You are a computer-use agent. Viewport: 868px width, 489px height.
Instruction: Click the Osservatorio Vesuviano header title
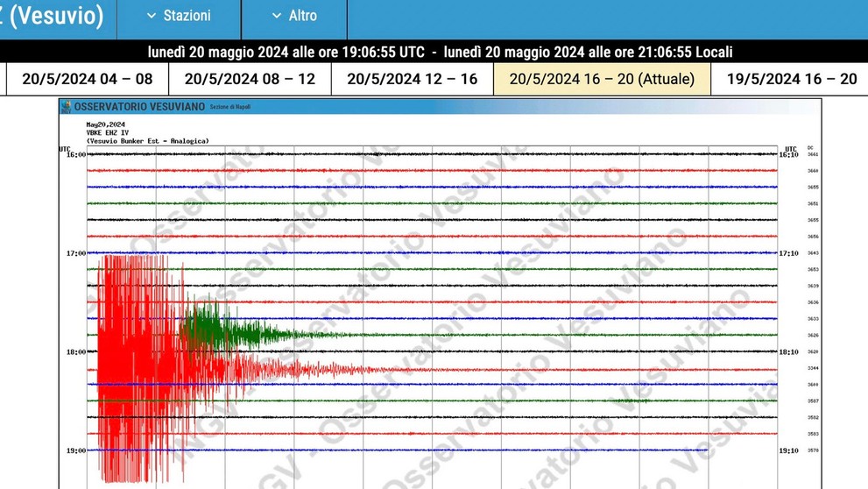tap(138, 107)
